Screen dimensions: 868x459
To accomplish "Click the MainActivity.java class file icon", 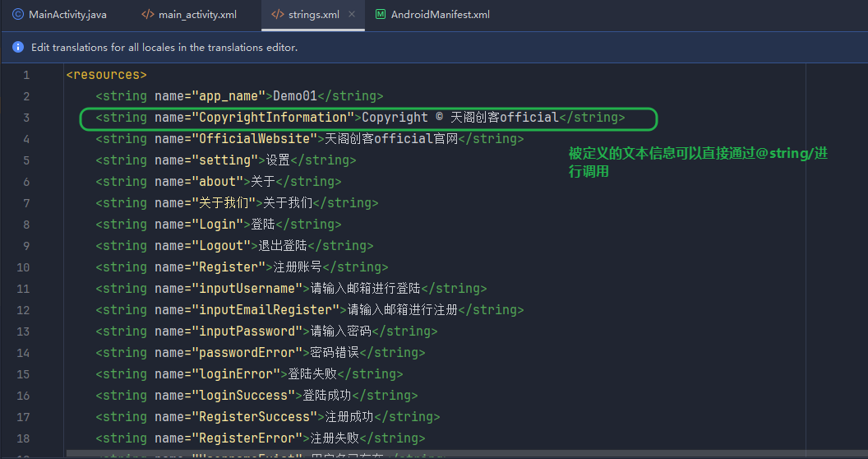I will pyautogui.click(x=18, y=15).
